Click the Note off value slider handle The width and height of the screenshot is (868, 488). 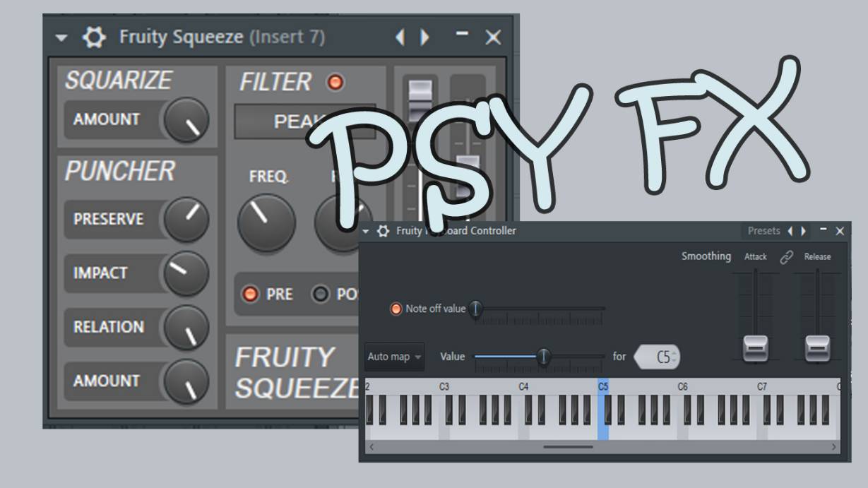point(476,309)
